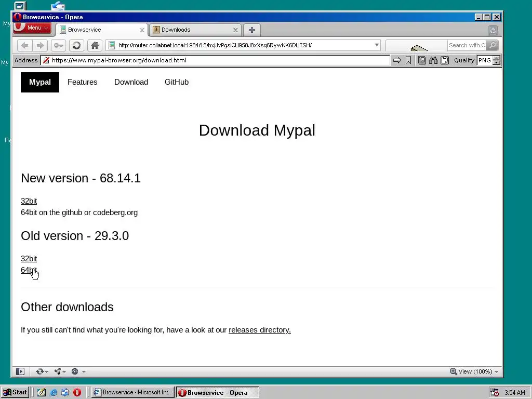Click the single bookmark ribbon icon

point(408,60)
